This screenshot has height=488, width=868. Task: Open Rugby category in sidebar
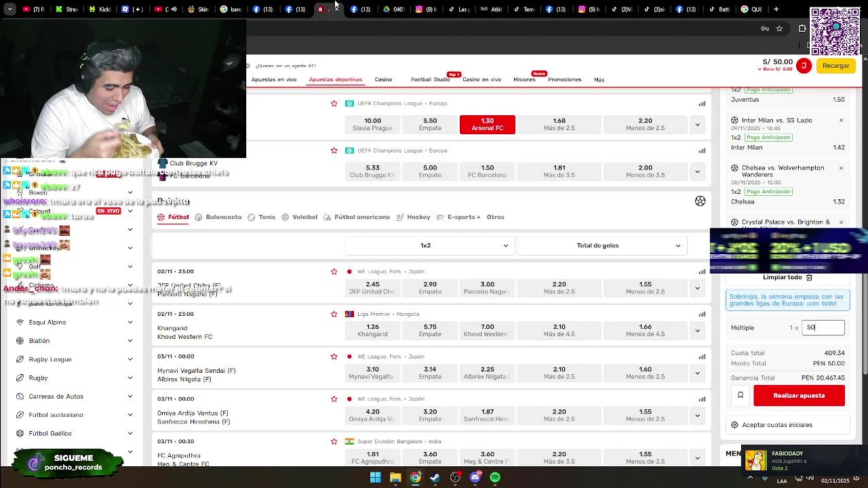38,378
